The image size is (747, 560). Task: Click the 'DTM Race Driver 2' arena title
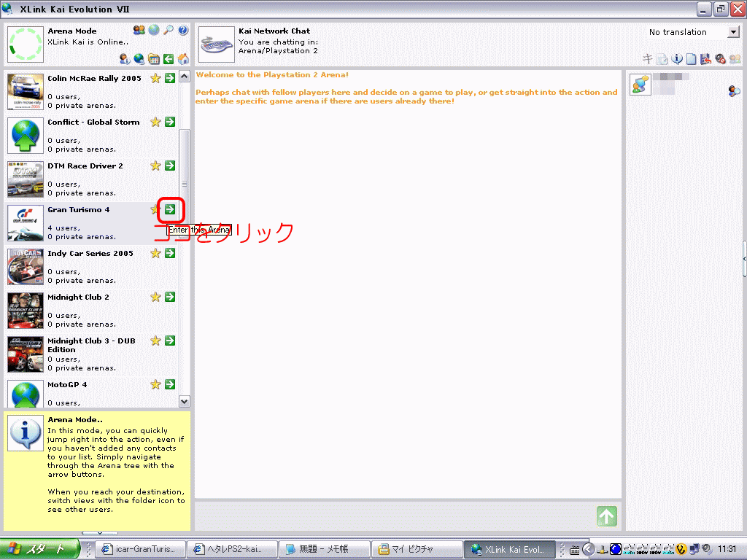(x=85, y=166)
